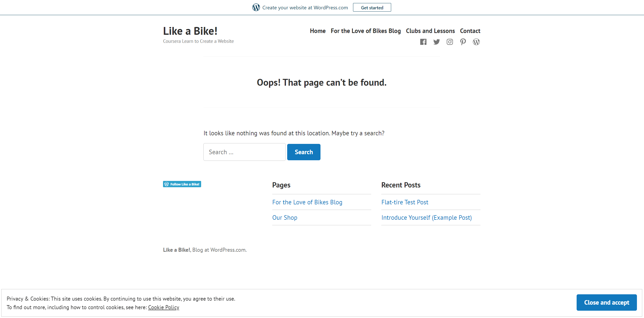This screenshot has width=644, height=318.
Task: Go to the Home menu item
Action: point(318,31)
